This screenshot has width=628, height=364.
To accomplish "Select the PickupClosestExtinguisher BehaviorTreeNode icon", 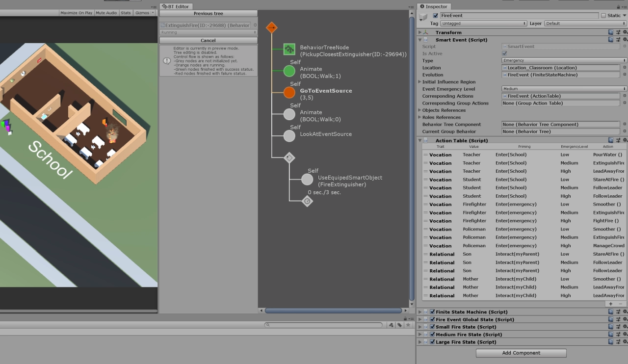I will (289, 50).
